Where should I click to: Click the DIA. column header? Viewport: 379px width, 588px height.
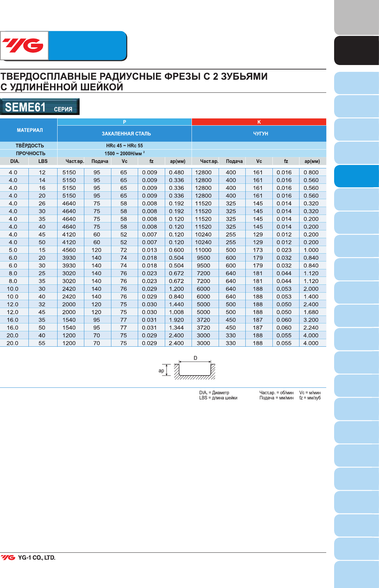(x=15, y=161)
